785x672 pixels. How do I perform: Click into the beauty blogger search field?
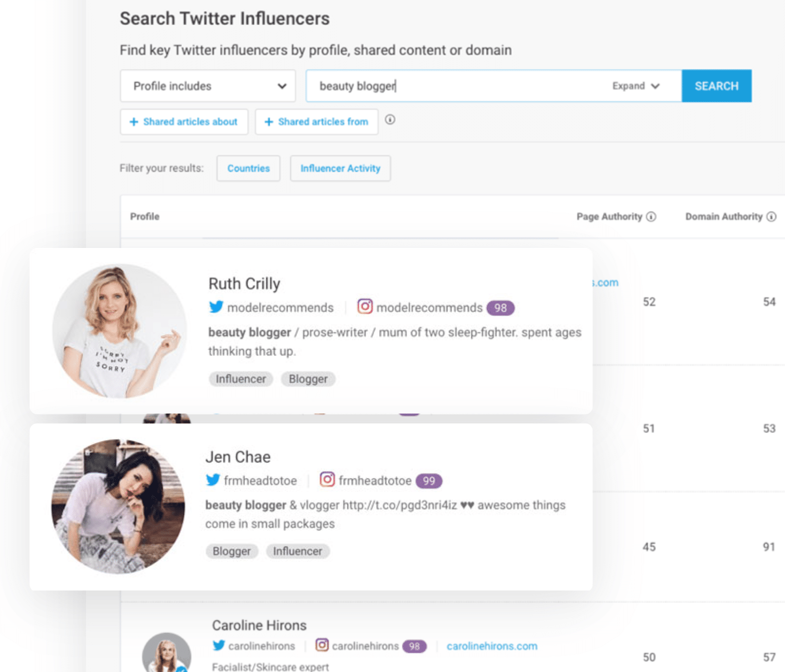(x=450, y=86)
